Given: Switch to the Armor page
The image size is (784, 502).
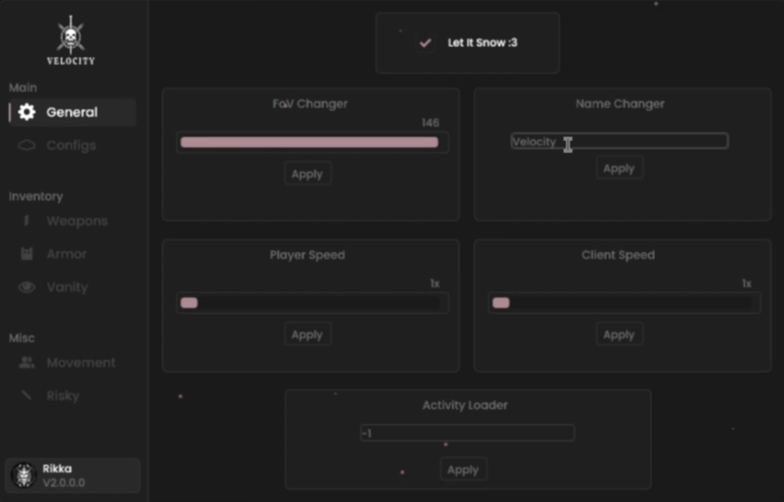Looking at the screenshot, I should [72, 254].
